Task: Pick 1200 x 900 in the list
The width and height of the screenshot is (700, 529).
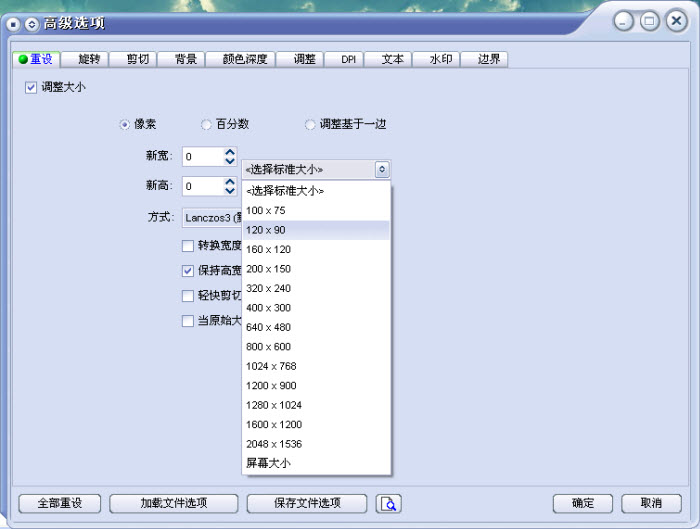Action: coord(316,386)
